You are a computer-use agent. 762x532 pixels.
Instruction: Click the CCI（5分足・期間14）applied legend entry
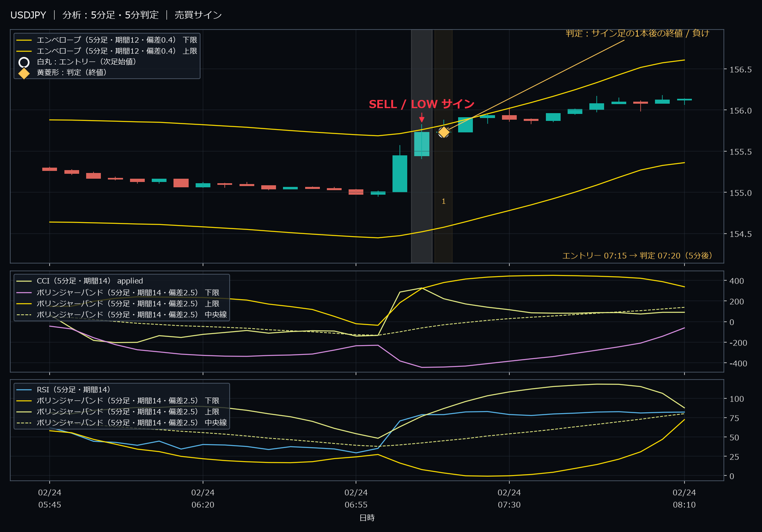click(80, 281)
